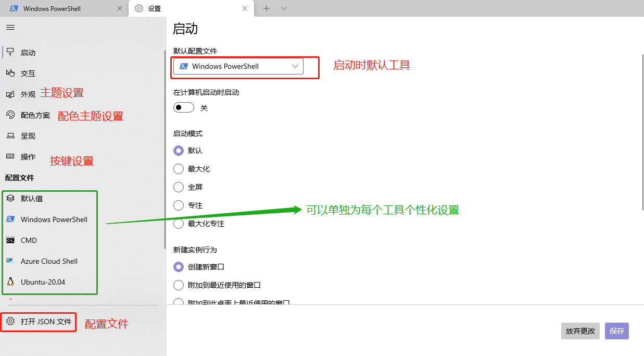Select 创建新窗口 radio button
This screenshot has width=644, height=356.
point(179,267)
